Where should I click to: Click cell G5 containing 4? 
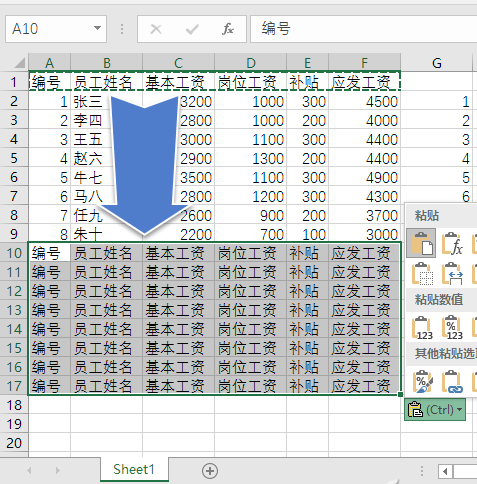(437, 158)
